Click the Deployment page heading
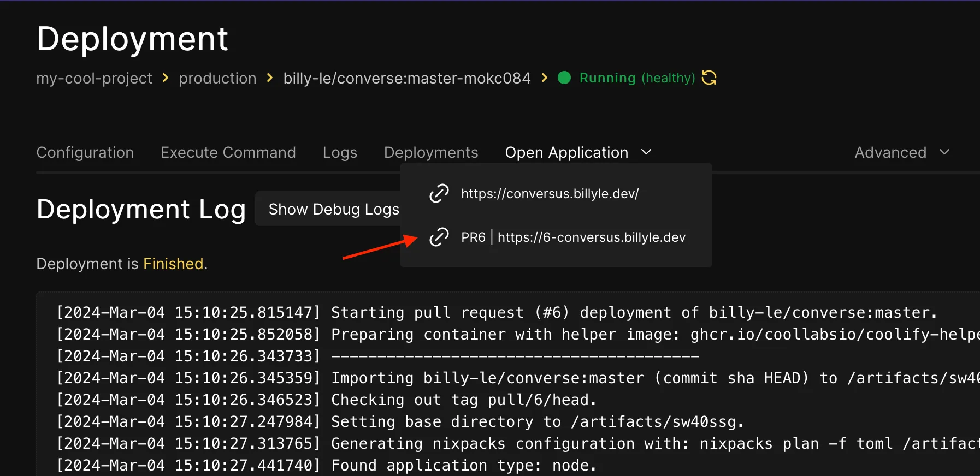Image resolution: width=980 pixels, height=476 pixels. point(132,39)
